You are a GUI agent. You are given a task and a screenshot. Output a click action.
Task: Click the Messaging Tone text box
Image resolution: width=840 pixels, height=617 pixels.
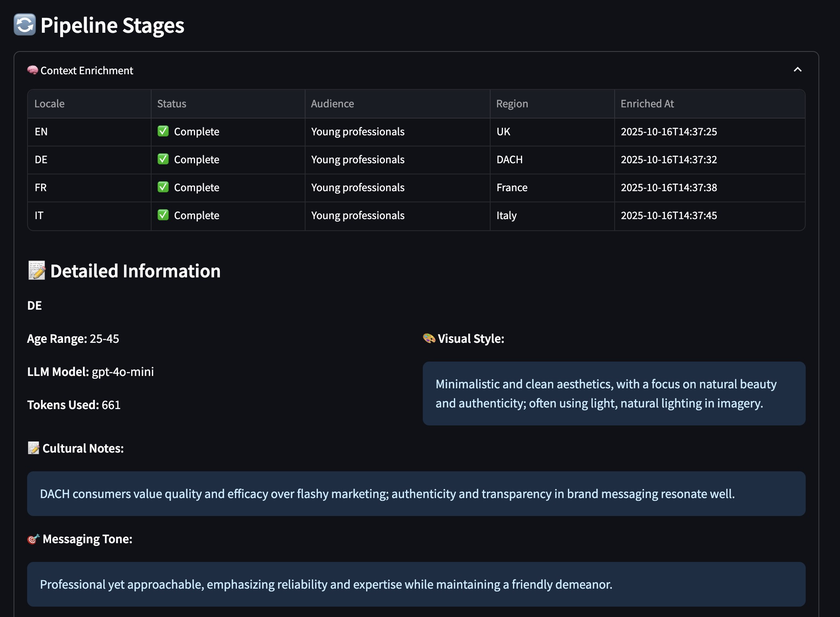tap(416, 584)
